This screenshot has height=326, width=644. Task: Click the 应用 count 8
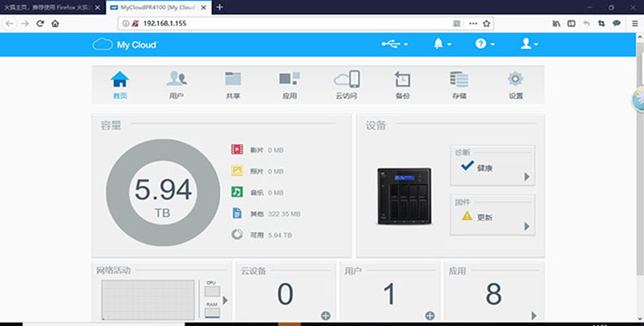[494, 294]
